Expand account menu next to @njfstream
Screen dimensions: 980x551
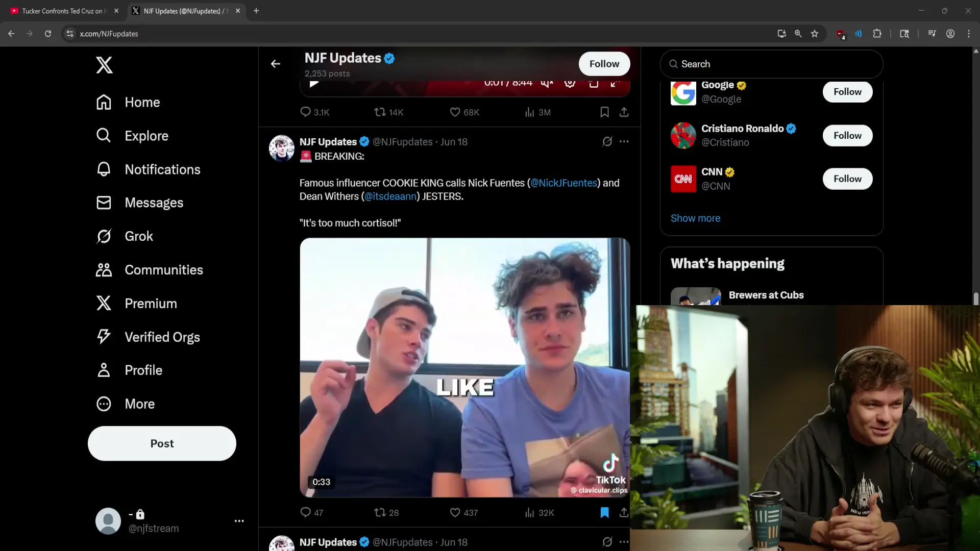click(x=239, y=521)
